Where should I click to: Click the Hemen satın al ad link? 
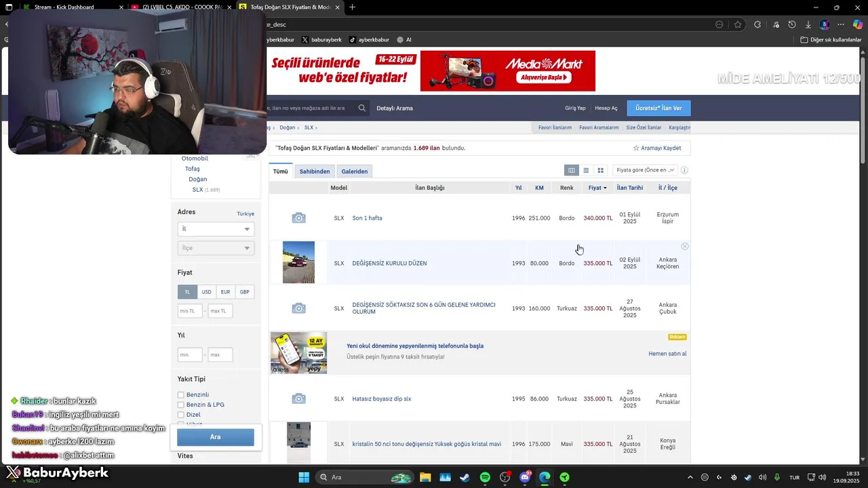click(667, 354)
